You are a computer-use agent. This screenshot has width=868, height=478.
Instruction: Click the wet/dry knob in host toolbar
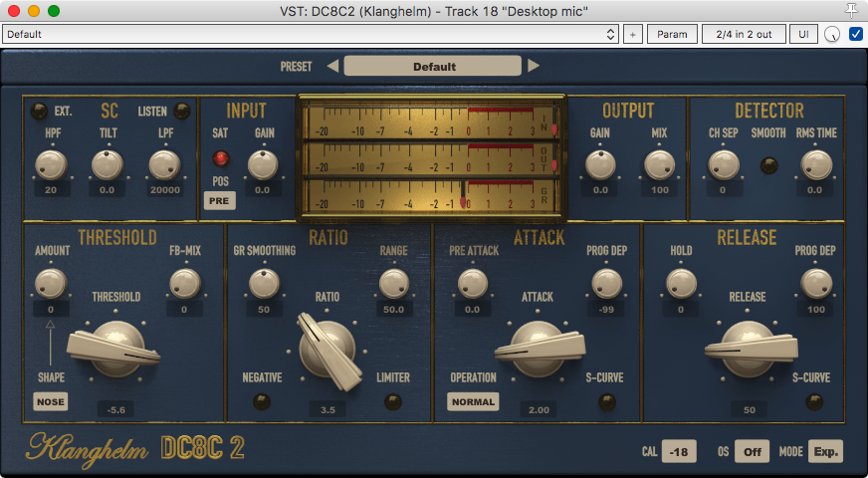[832, 34]
